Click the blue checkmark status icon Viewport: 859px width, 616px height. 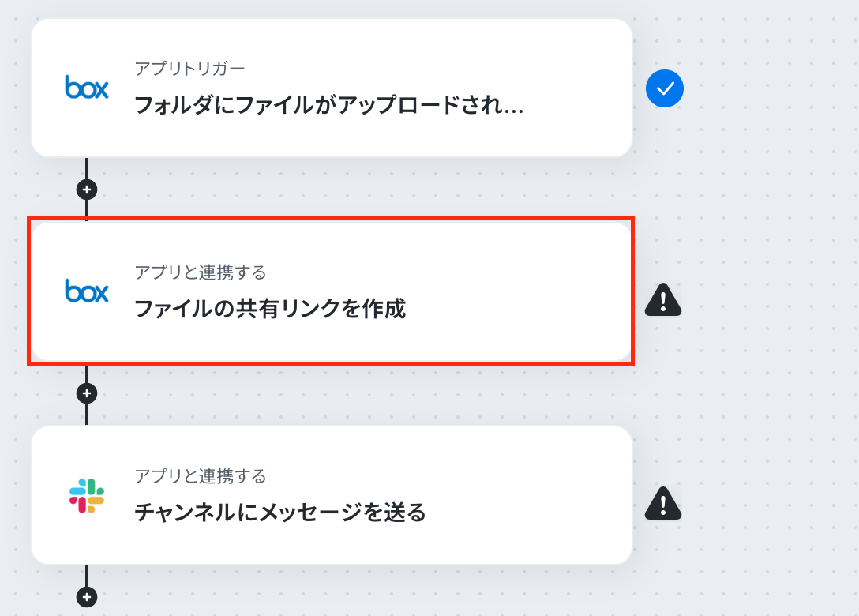[x=665, y=88]
